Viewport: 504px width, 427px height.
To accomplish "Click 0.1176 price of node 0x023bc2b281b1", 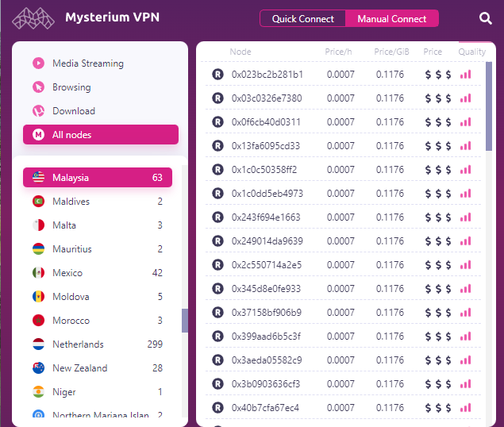I will coord(390,75).
